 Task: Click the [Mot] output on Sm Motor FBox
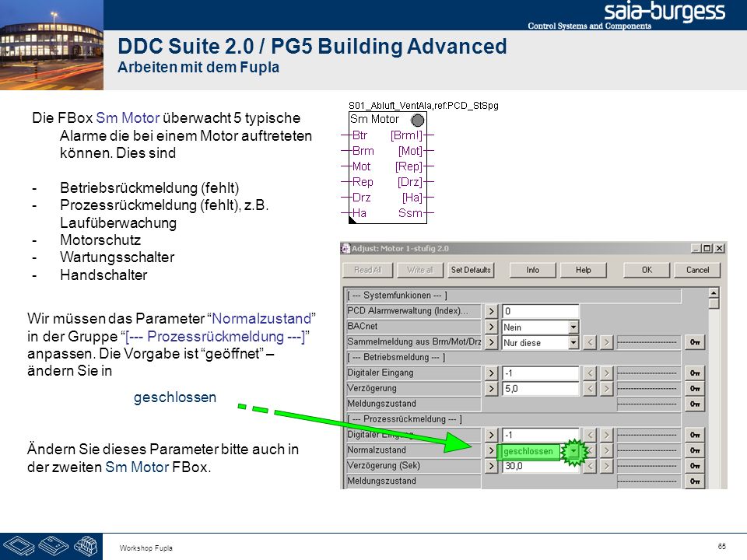point(410,151)
